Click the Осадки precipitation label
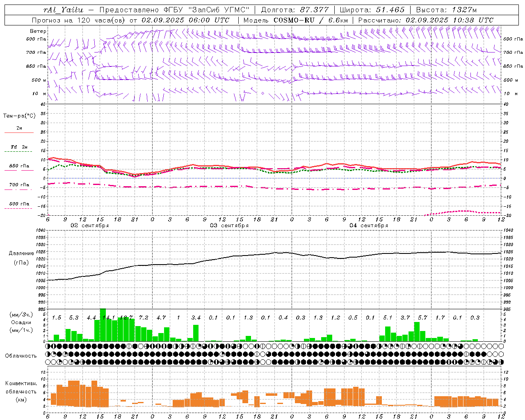The image size is (525, 420). [x=21, y=322]
